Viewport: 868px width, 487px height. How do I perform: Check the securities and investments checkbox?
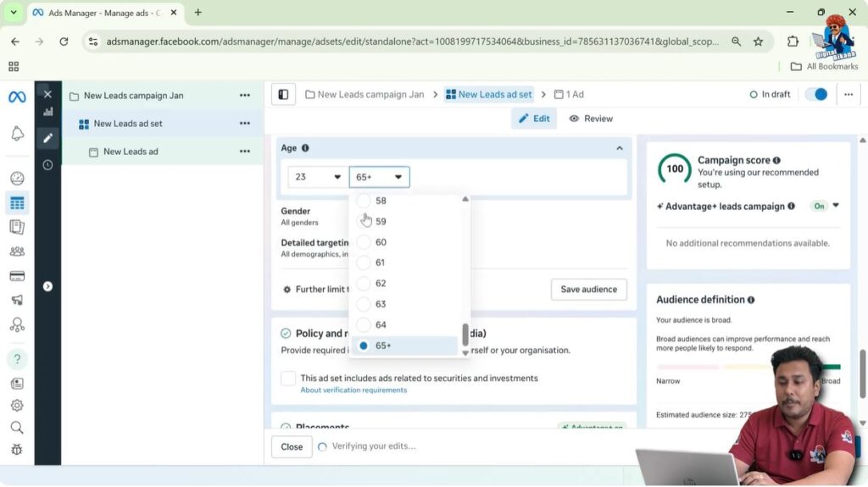point(288,378)
